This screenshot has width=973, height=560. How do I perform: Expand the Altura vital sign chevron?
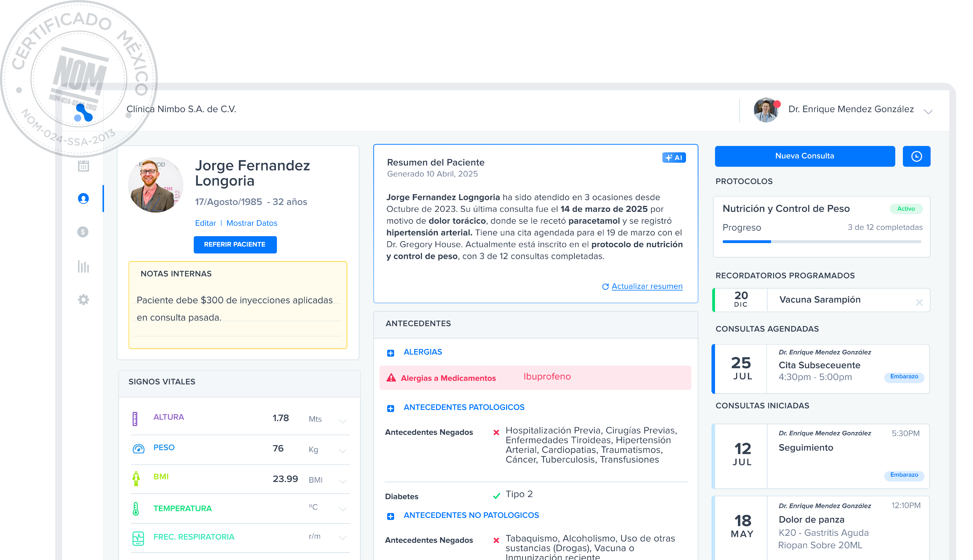342,421
